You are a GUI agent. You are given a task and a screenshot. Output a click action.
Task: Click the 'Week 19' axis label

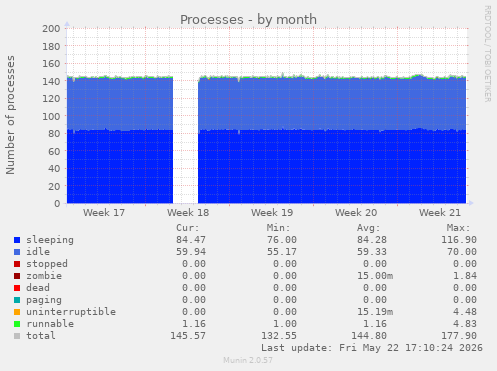272,213
